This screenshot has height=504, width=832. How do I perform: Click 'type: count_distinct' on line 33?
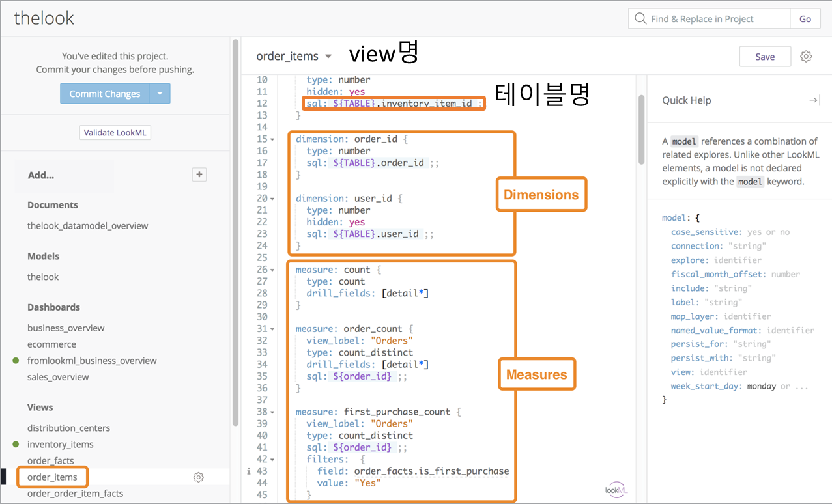[360, 352]
